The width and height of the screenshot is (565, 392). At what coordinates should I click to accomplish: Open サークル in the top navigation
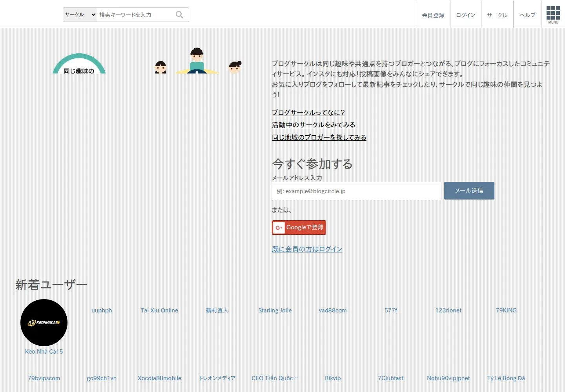(497, 15)
